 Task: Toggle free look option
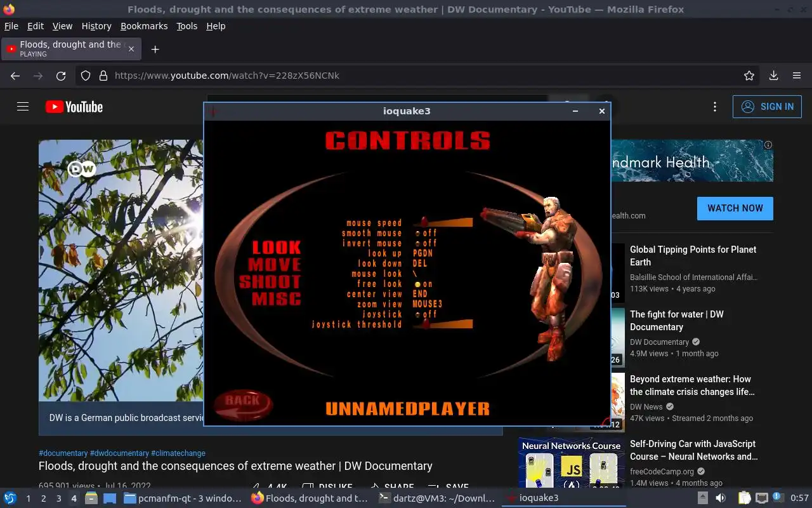(423, 284)
